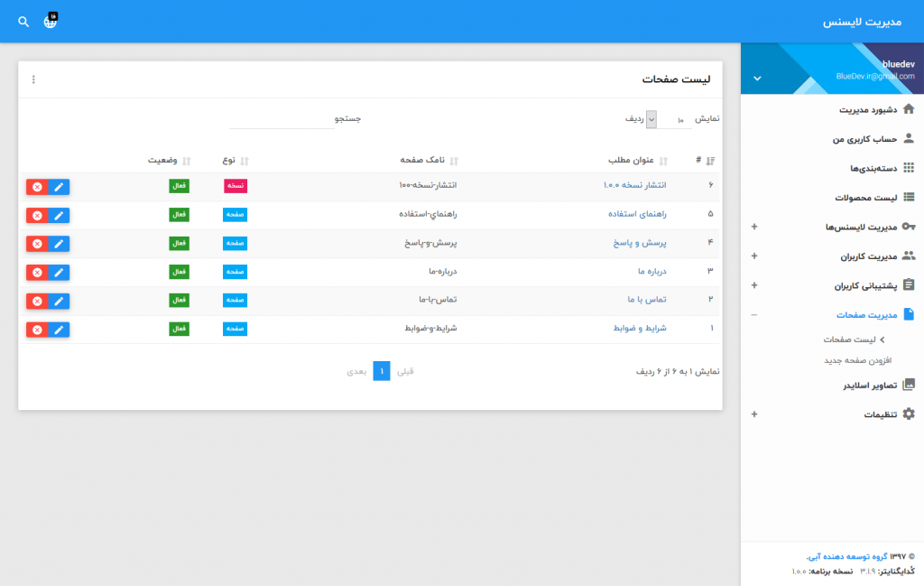
Task: Click the search magnifier icon in header
Action: [23, 22]
